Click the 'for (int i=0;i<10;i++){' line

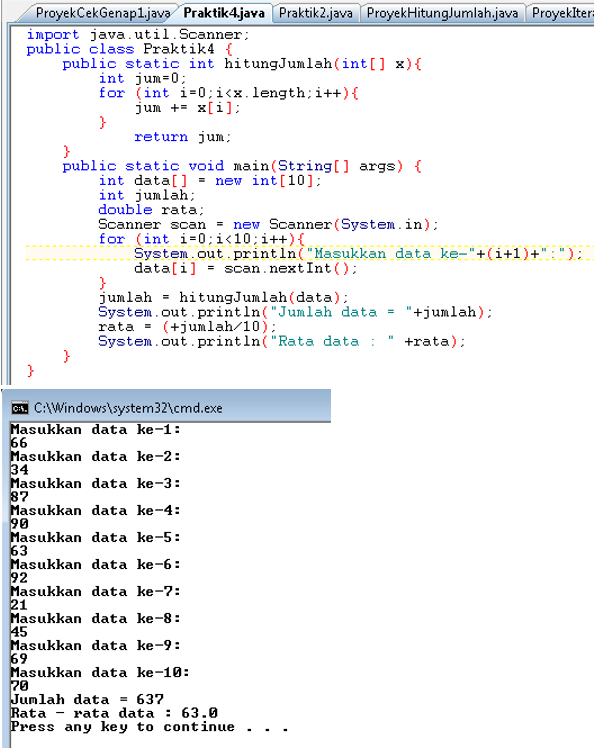(x=201, y=239)
